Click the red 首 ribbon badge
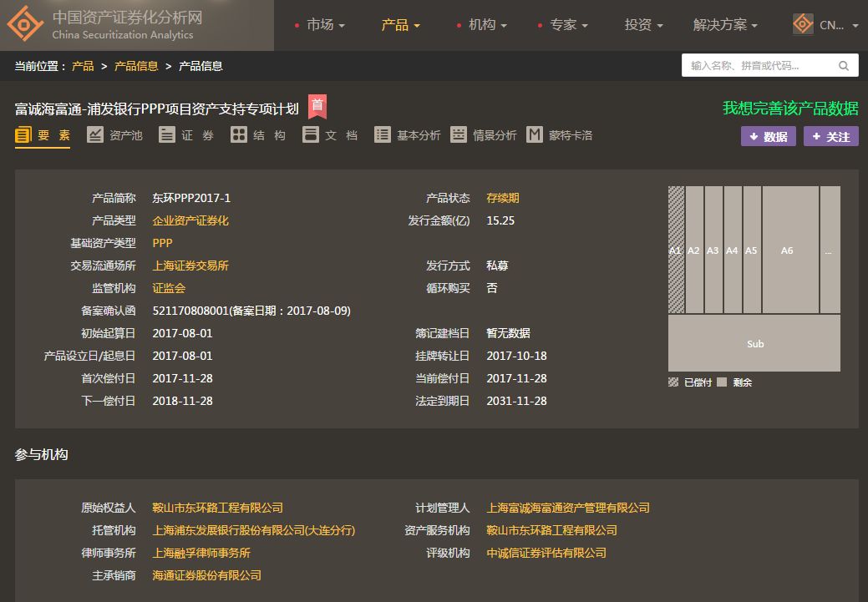868x602 pixels. point(317,106)
